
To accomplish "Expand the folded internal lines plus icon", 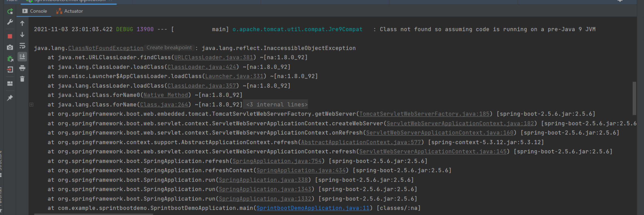I will [x=32, y=104].
